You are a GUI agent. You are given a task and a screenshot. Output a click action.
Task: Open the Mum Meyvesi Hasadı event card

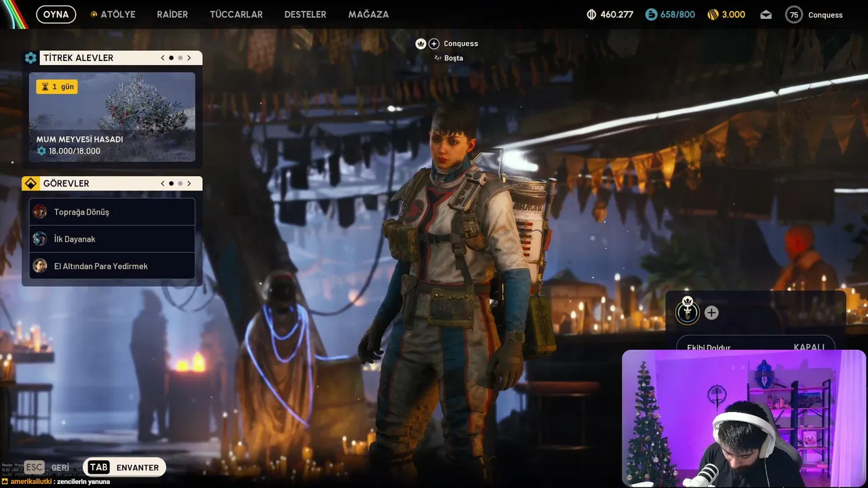pos(112,117)
